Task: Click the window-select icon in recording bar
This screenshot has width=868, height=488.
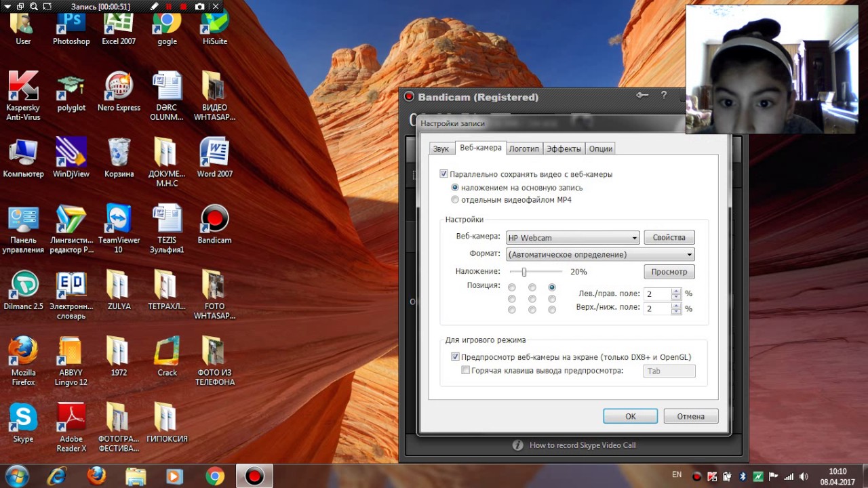Action: pos(20,6)
